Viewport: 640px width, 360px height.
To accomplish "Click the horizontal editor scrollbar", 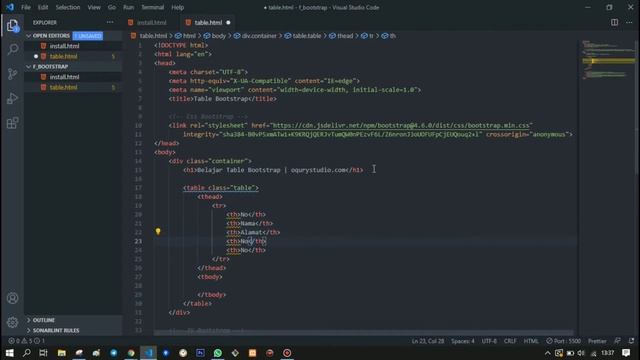I will 363,333.
